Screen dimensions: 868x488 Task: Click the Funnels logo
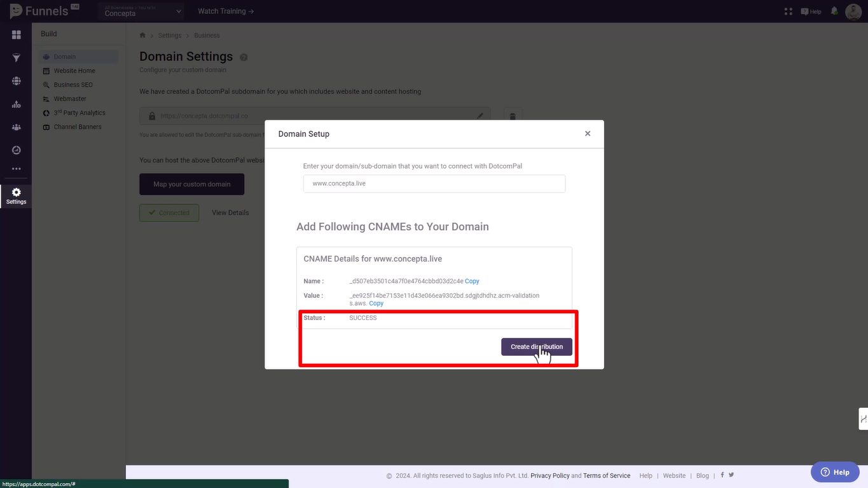coord(44,11)
